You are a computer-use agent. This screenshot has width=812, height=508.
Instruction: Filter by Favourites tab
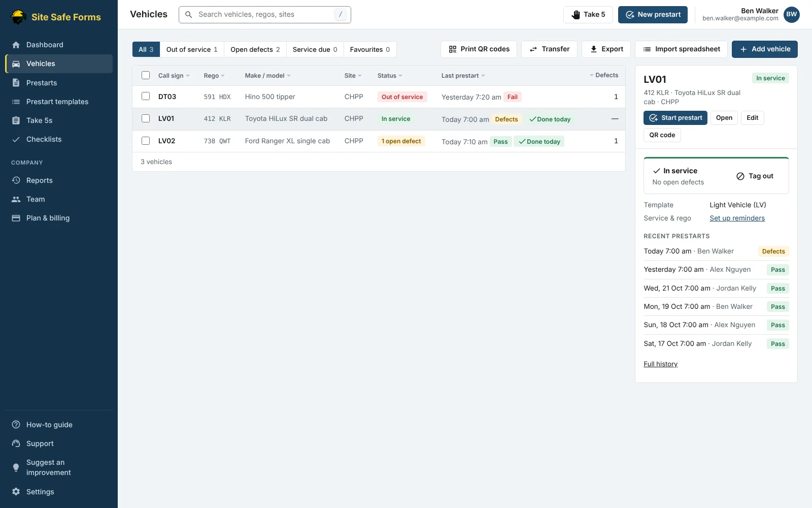tap(370, 49)
